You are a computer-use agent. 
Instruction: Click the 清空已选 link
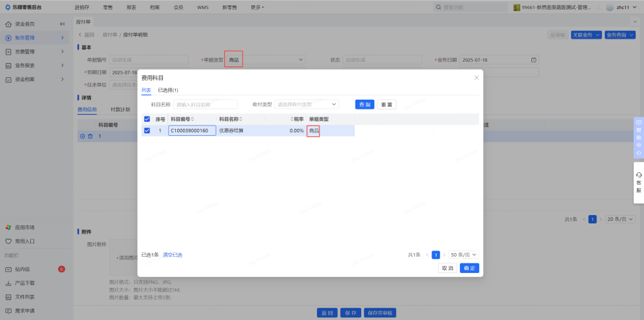[x=172, y=255]
